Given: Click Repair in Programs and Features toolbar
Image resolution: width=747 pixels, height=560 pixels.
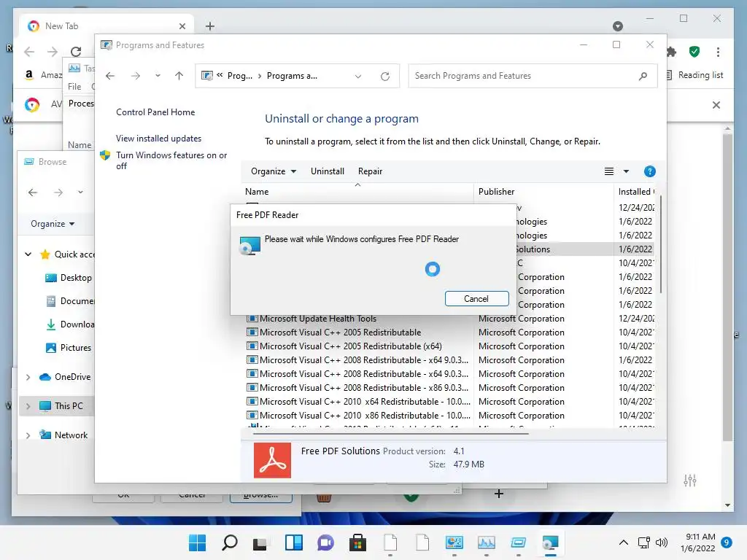Looking at the screenshot, I should point(370,171).
